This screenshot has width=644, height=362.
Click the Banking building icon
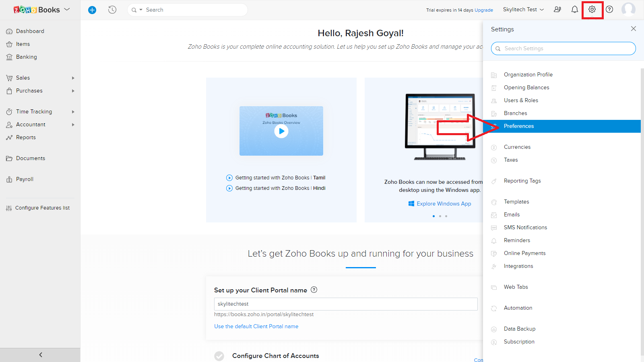pyautogui.click(x=9, y=57)
